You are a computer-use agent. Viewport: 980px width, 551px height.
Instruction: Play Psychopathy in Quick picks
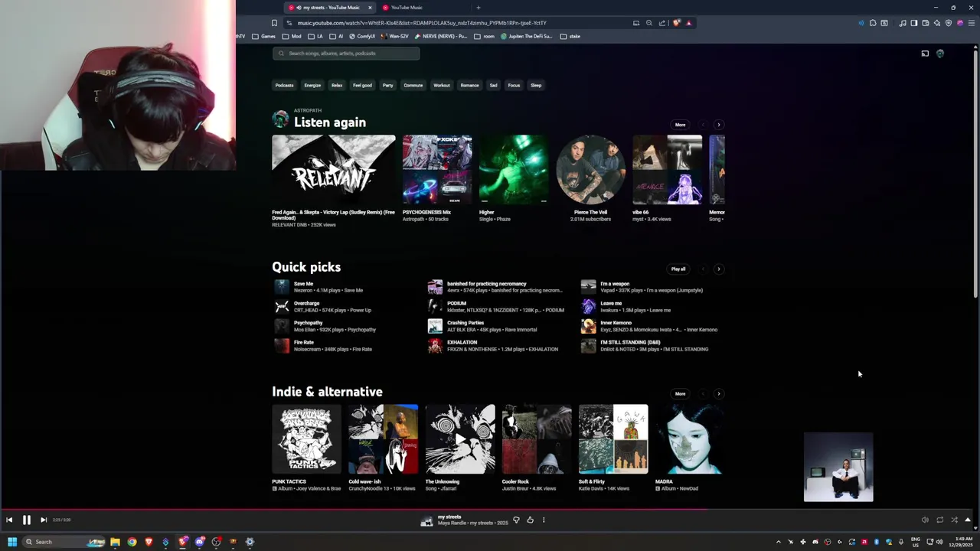point(282,326)
